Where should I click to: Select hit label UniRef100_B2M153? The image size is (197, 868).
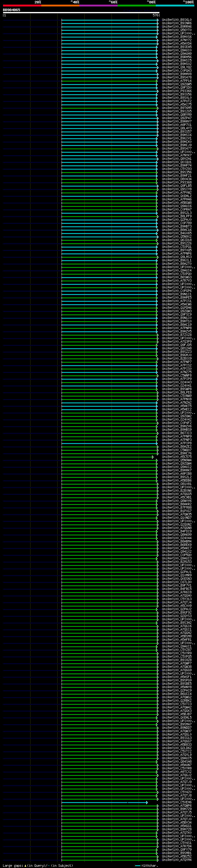176,562
